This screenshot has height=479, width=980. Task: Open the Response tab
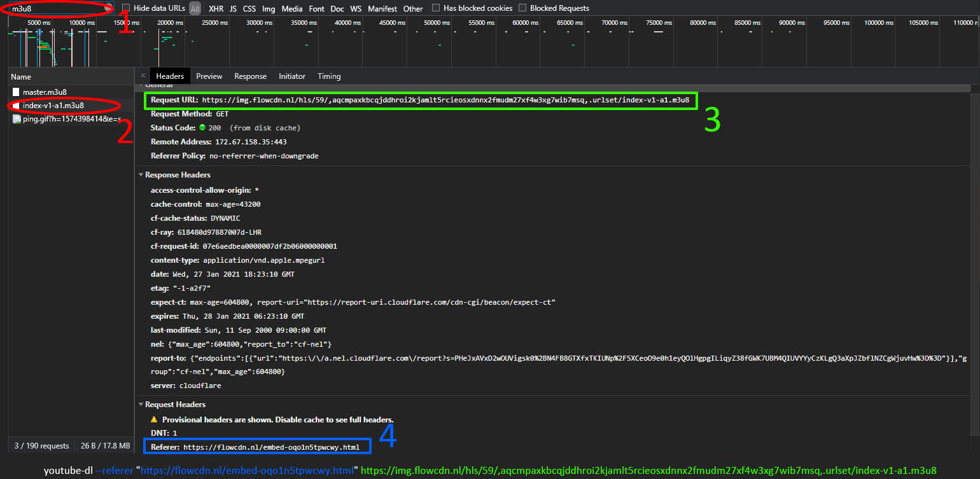point(251,76)
